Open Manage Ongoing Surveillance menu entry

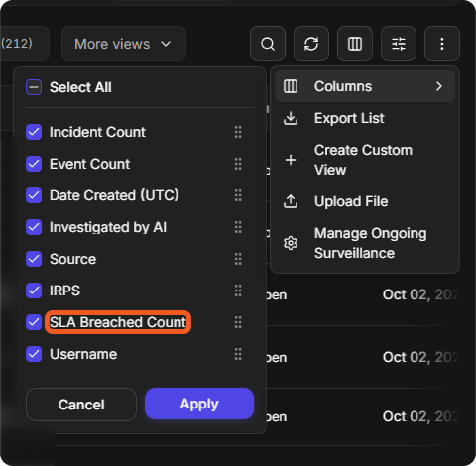365,243
